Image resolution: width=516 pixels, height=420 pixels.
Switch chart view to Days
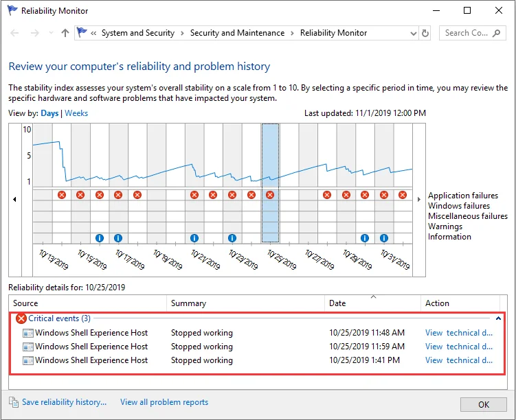coord(49,113)
